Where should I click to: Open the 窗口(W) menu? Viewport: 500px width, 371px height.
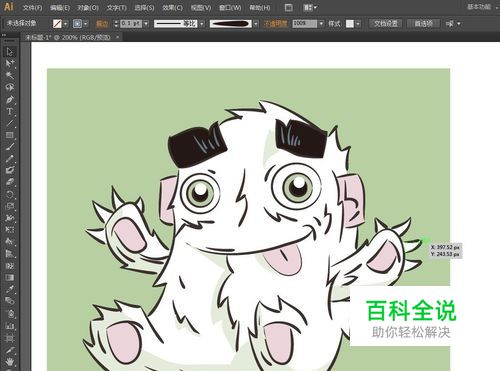230,7
